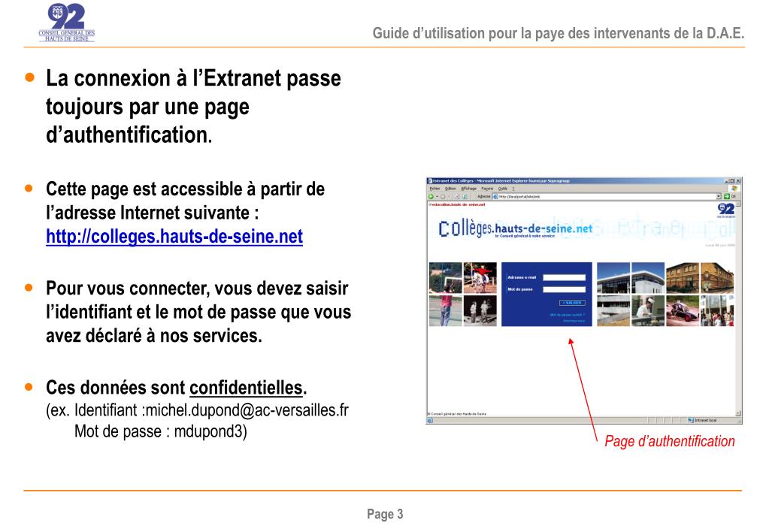Select the brick building photo thumbnail
The width and height of the screenshot is (769, 532).
tap(700, 278)
